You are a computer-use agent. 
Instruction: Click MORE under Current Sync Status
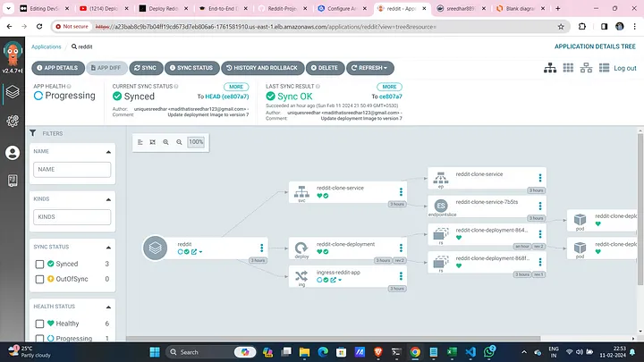(236, 87)
